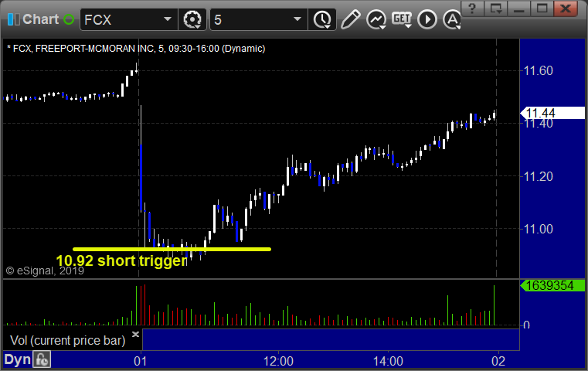Open the alerts A icon
The width and height of the screenshot is (588, 371).
pos(452,19)
